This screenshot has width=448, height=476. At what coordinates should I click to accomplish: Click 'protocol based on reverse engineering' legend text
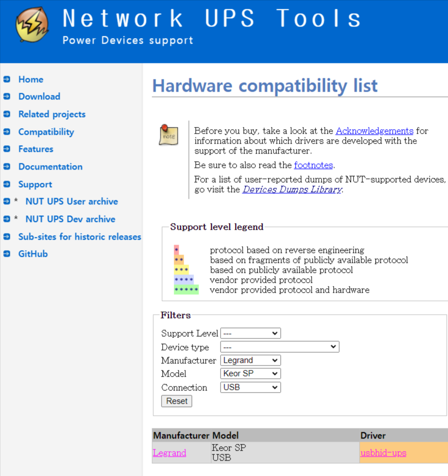[287, 250]
